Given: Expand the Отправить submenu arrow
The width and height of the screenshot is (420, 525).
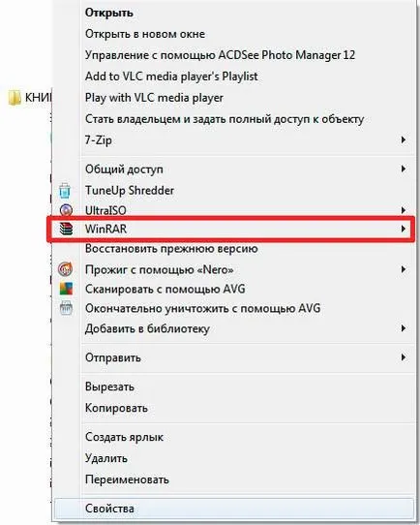Looking at the screenshot, I should point(404,357).
